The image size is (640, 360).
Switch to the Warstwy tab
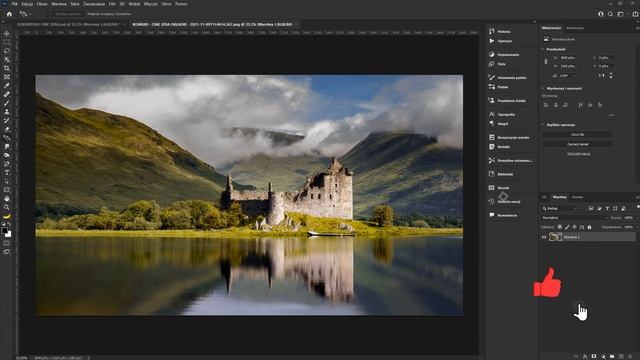pos(560,197)
